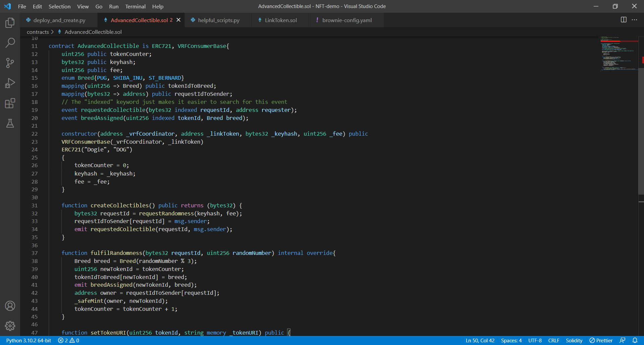Open the View menu
644x345 pixels.
click(x=83, y=6)
